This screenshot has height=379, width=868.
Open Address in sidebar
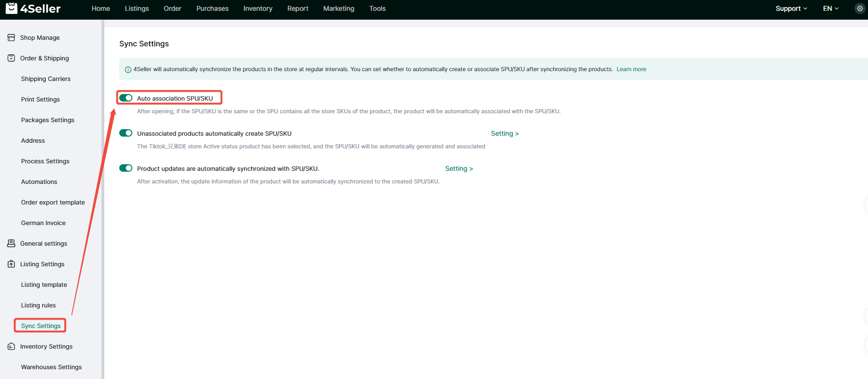33,140
